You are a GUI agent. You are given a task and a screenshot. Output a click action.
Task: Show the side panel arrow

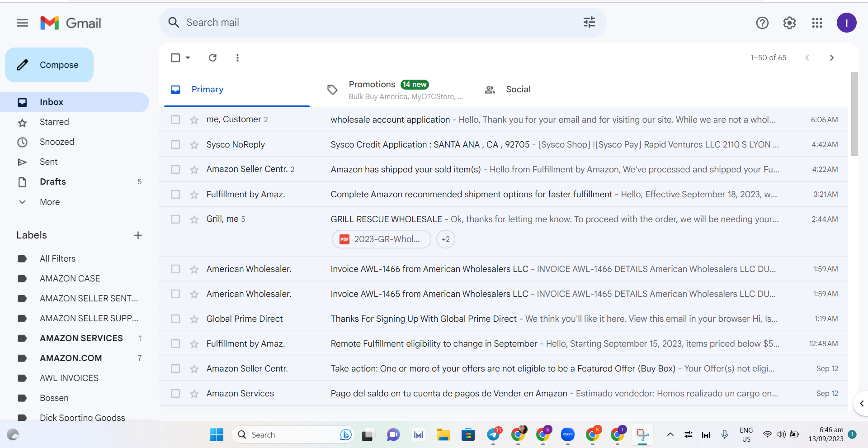(x=862, y=403)
